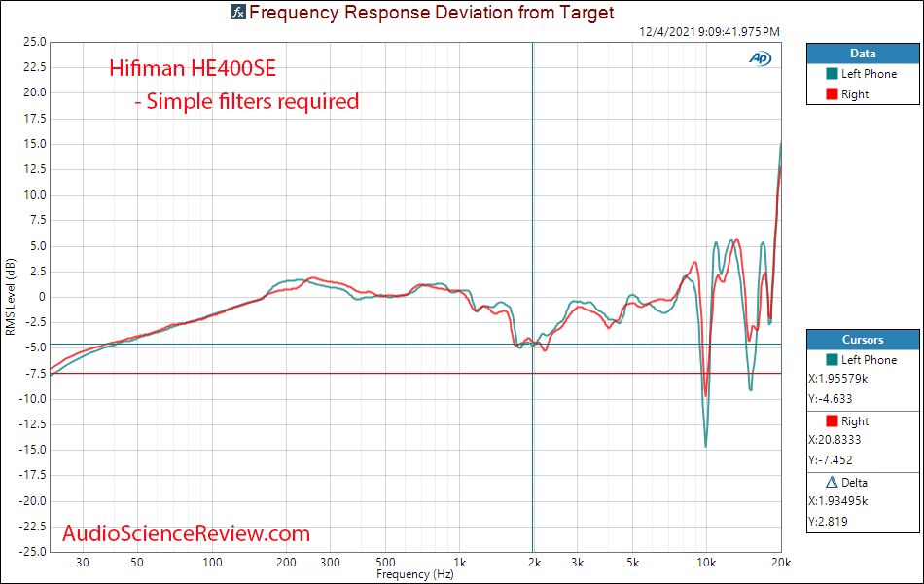Click the Left Phone label in Cursors panel

pyautogui.click(x=869, y=360)
